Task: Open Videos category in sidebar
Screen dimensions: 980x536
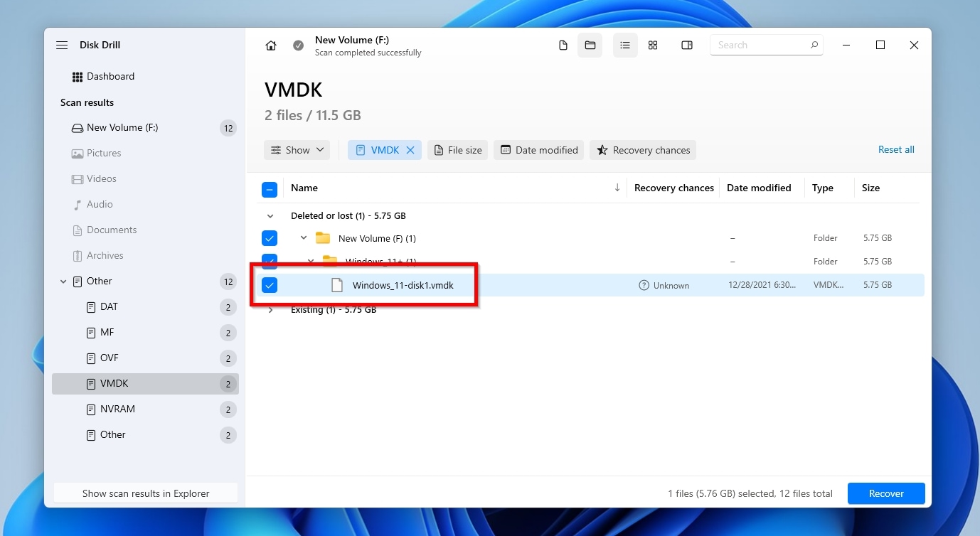Action: pos(145,179)
